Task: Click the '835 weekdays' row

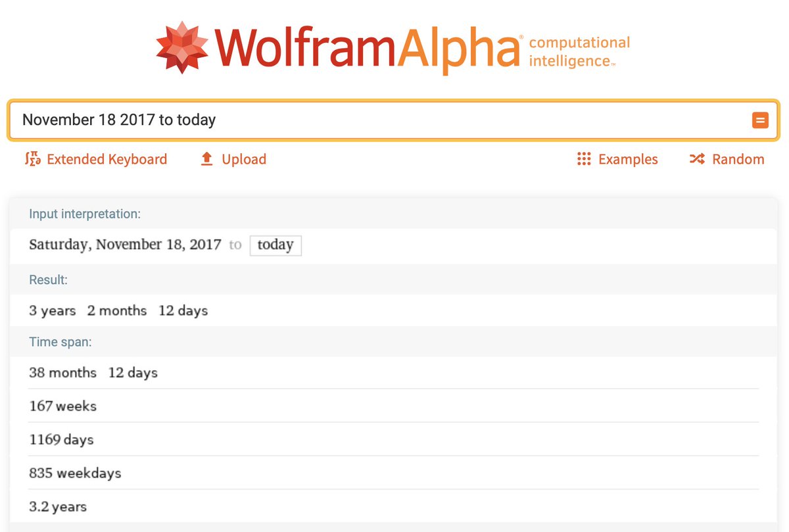Action: point(393,473)
